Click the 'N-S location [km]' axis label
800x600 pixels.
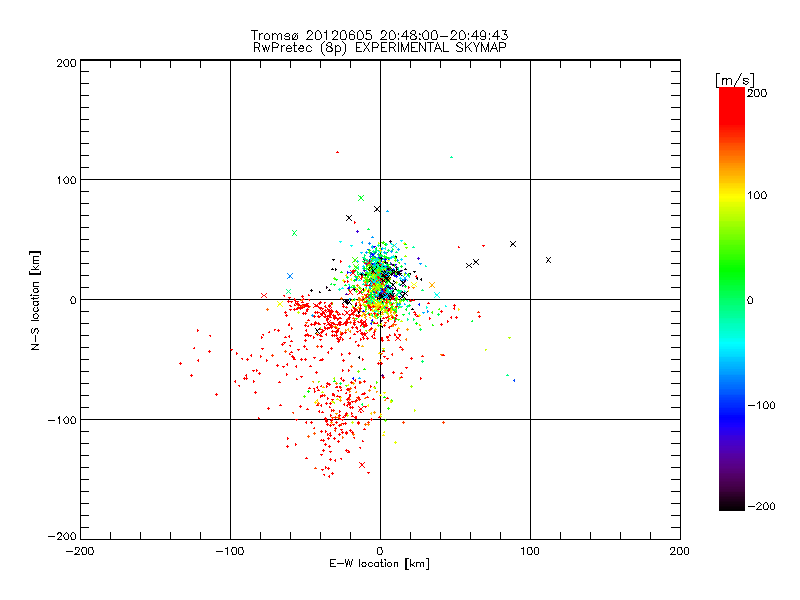[x=35, y=300]
